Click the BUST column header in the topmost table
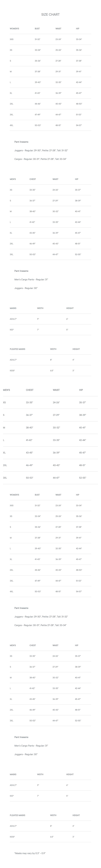Viewport: 101px width, 868px height. [37, 29]
